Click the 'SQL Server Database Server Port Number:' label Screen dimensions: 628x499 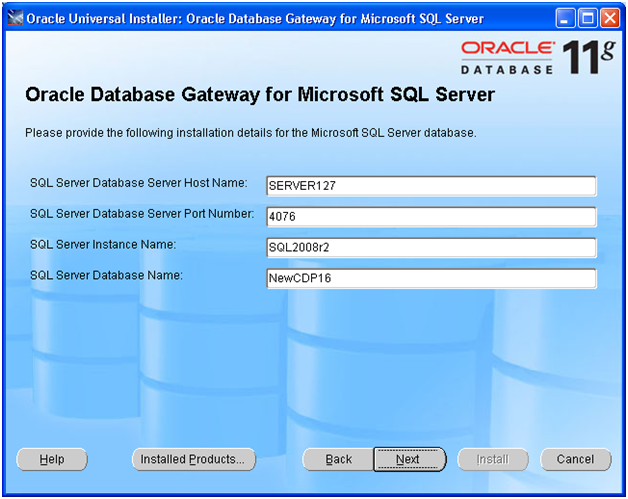[142, 214]
